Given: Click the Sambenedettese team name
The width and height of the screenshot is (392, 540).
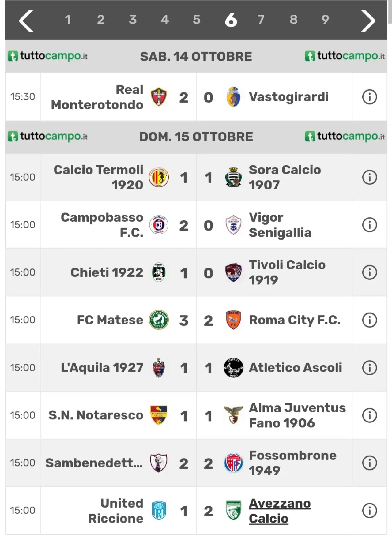Looking at the screenshot, I should coord(94,463).
